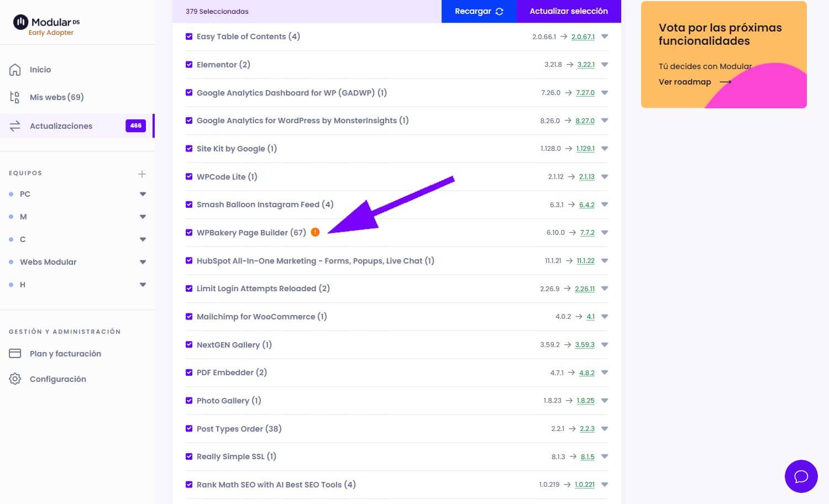Toggle Post Types Order checkbox

(189, 428)
